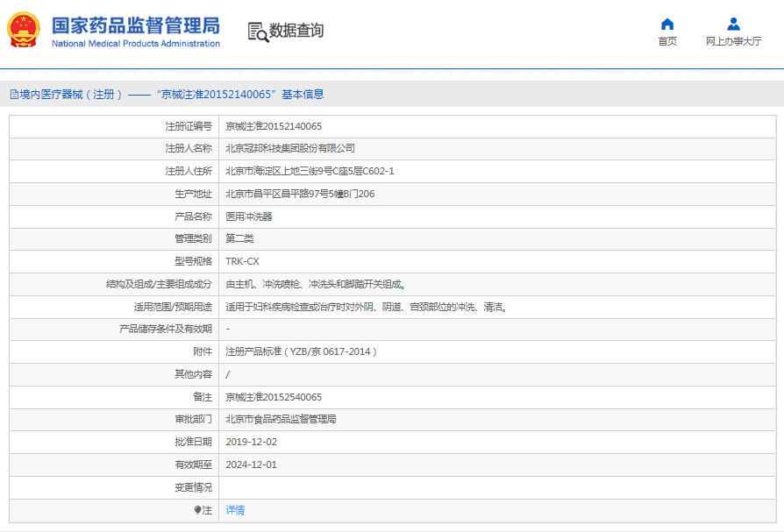784x532 pixels.
Task: Click the approval date 2019-12-02
Action: (x=251, y=442)
